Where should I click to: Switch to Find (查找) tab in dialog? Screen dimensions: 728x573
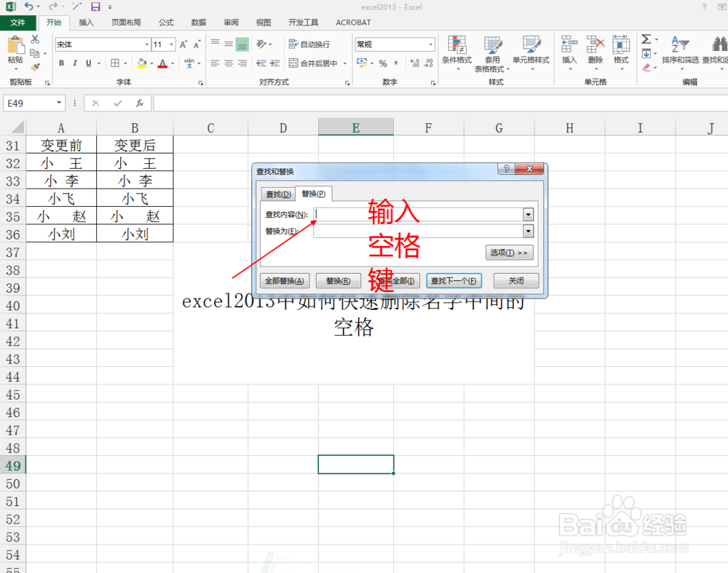coord(278,194)
